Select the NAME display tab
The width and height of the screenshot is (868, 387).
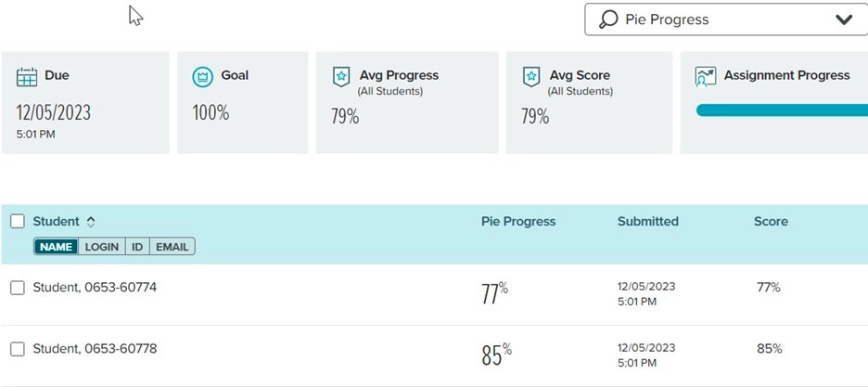[56, 247]
